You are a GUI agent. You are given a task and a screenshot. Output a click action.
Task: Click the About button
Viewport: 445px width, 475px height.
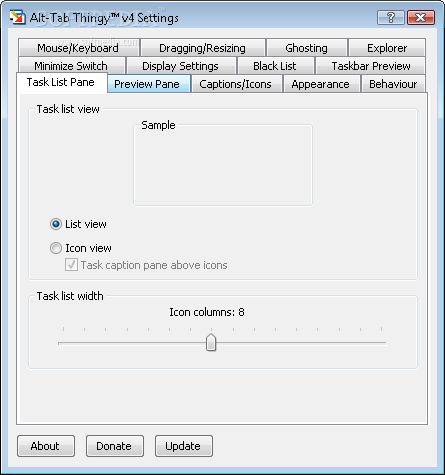(x=46, y=446)
